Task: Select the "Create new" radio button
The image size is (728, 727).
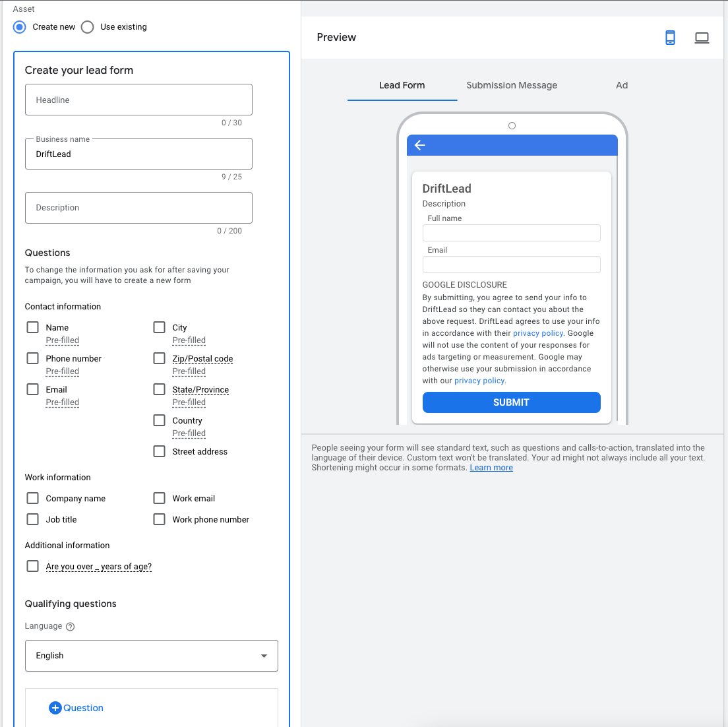Action: click(19, 26)
